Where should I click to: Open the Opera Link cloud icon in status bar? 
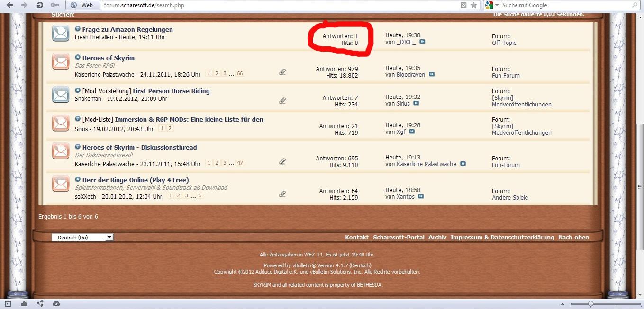(24, 304)
